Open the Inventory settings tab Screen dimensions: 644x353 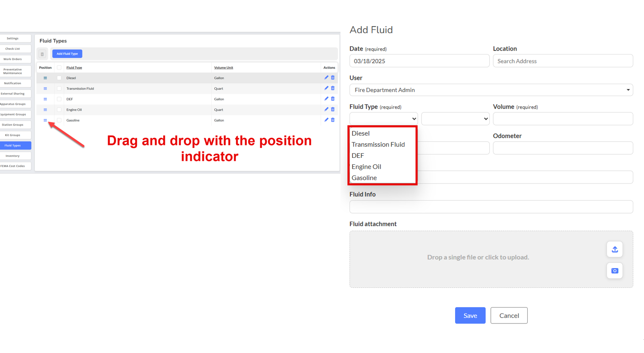(x=13, y=156)
